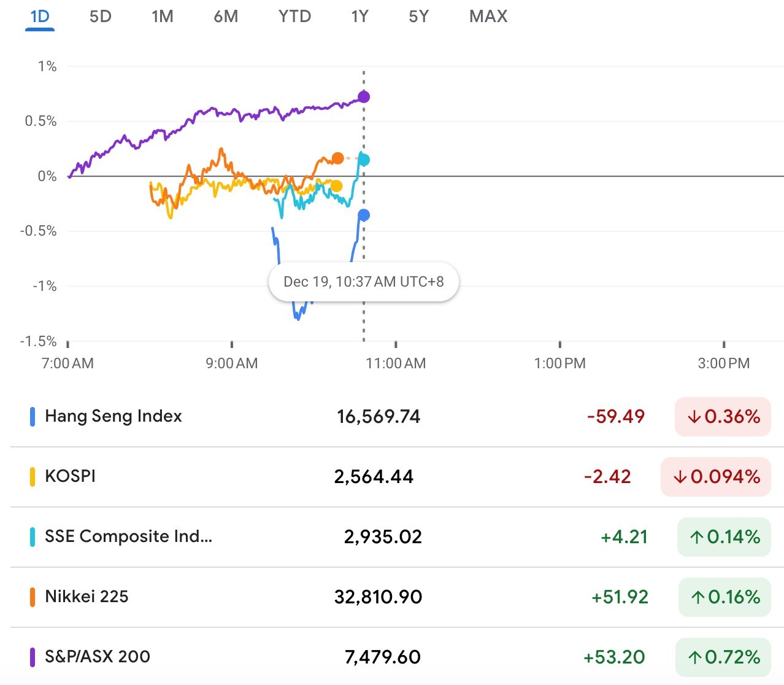Click the Hang Seng 0.36% down badge

[723, 417]
